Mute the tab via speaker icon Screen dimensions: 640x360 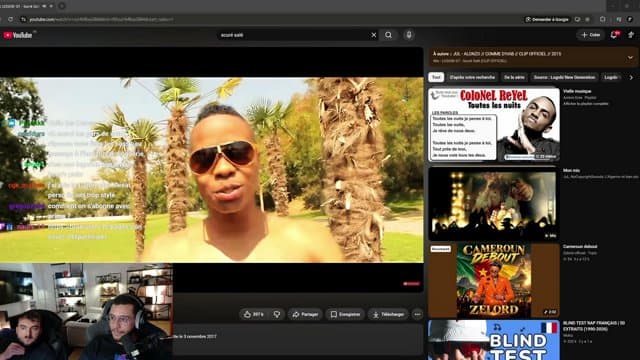click(44, 6)
